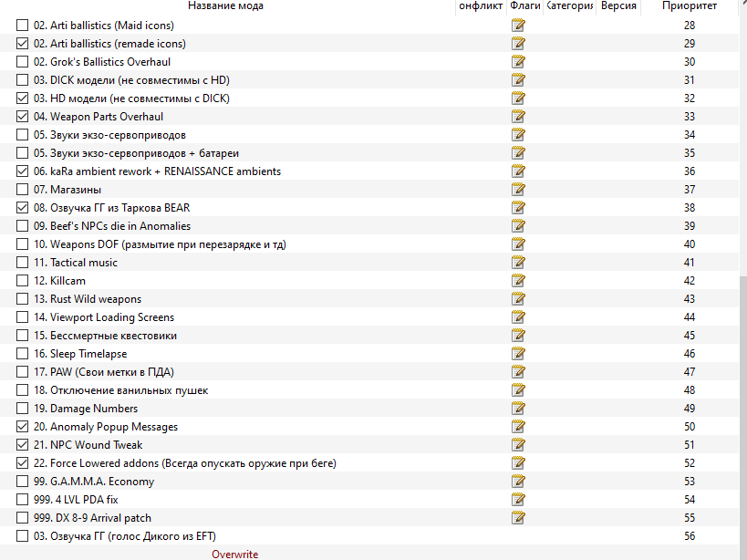Enable Arti ballistics (Maid icons) mod

(x=23, y=26)
